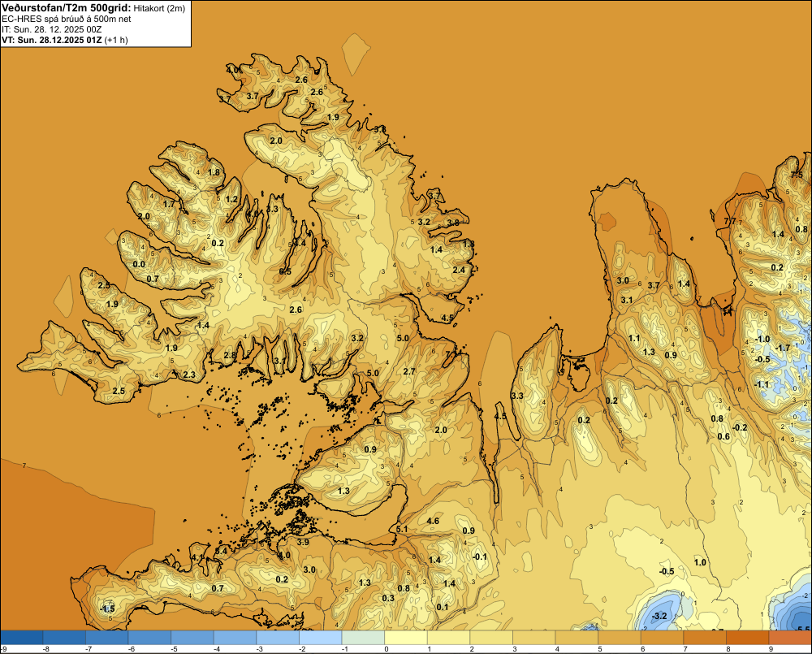Pick the legend swatch between 4 and 5
This screenshot has height=654, width=812.
point(577,638)
